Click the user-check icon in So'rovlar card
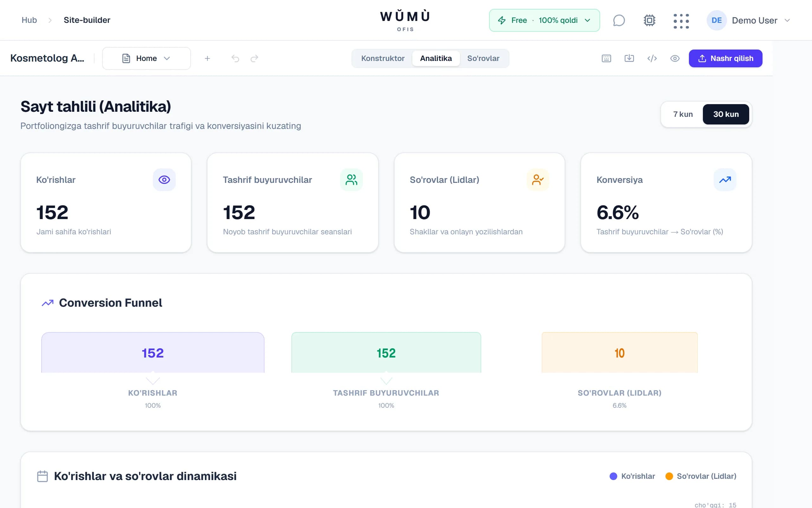812x508 pixels. (x=538, y=180)
